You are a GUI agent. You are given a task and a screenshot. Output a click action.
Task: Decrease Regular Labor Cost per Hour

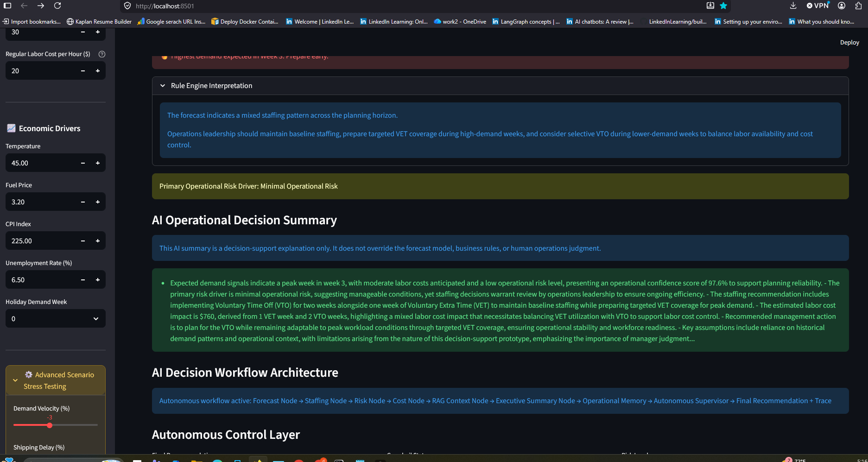(x=83, y=71)
